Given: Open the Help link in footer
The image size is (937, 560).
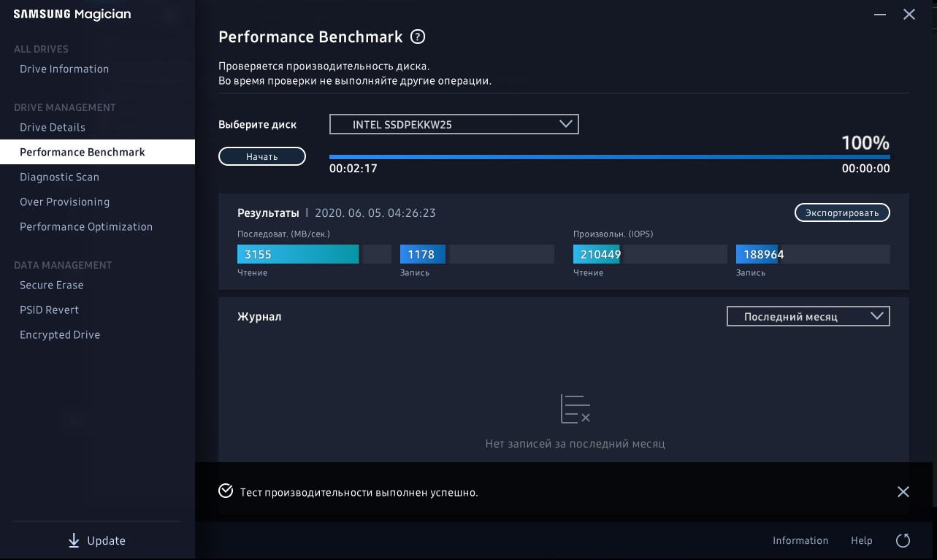Looking at the screenshot, I should point(862,540).
